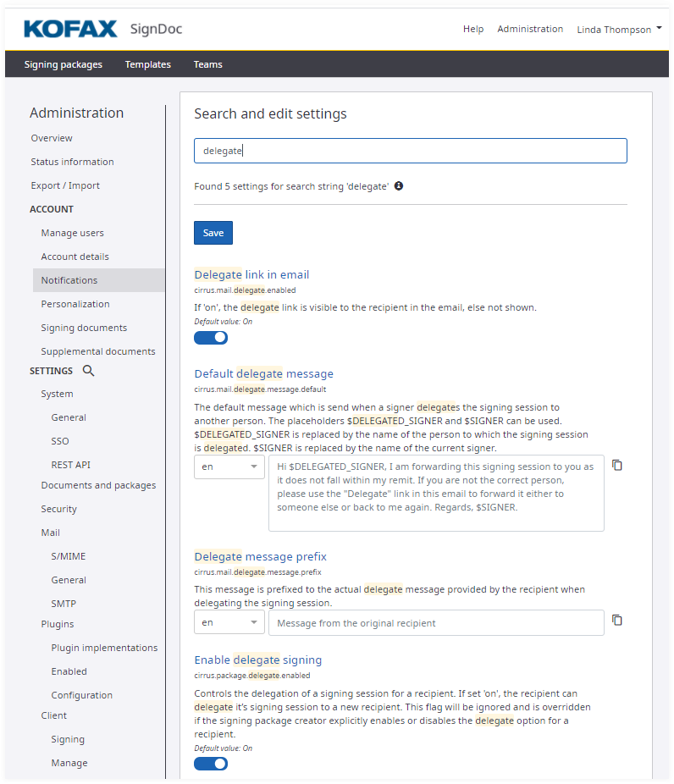Copy the delegate message prefix
674x784 pixels.
tap(617, 621)
